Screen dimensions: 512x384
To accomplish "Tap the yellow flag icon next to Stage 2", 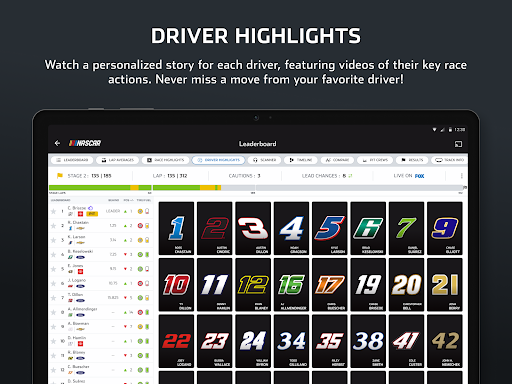I will click(x=60, y=176).
